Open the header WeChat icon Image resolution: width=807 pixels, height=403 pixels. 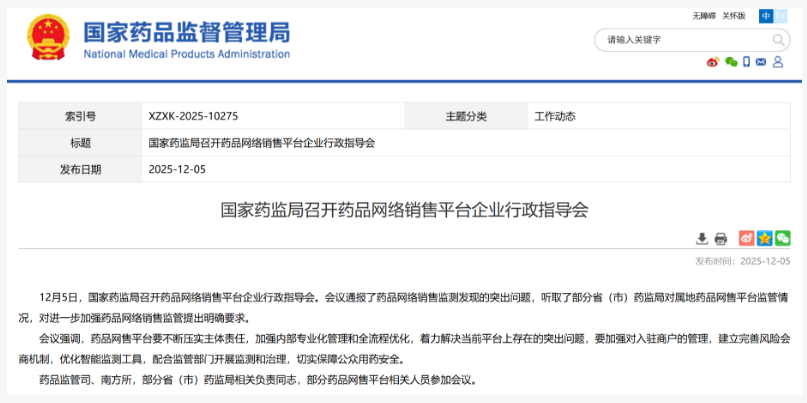(x=731, y=62)
